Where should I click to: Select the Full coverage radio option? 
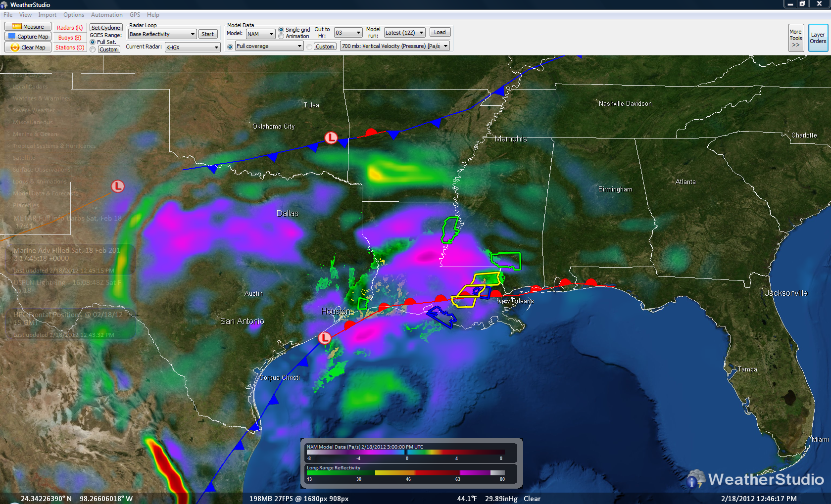point(230,46)
